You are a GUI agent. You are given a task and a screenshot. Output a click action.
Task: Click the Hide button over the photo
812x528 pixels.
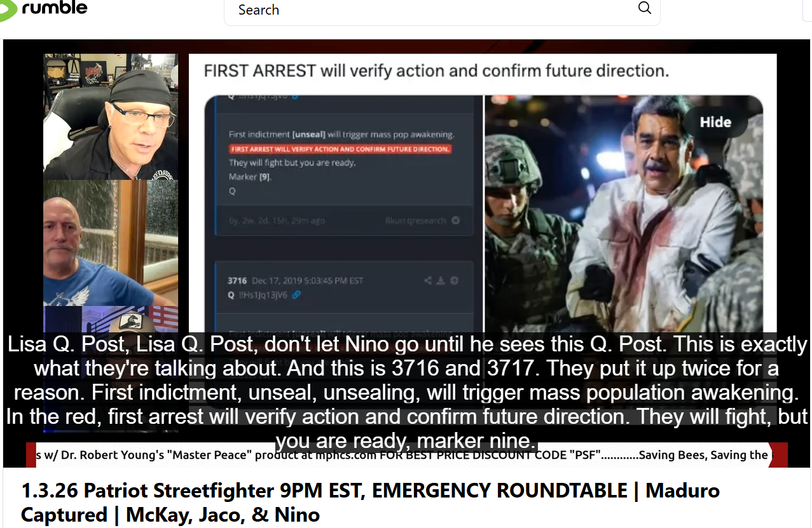[715, 122]
